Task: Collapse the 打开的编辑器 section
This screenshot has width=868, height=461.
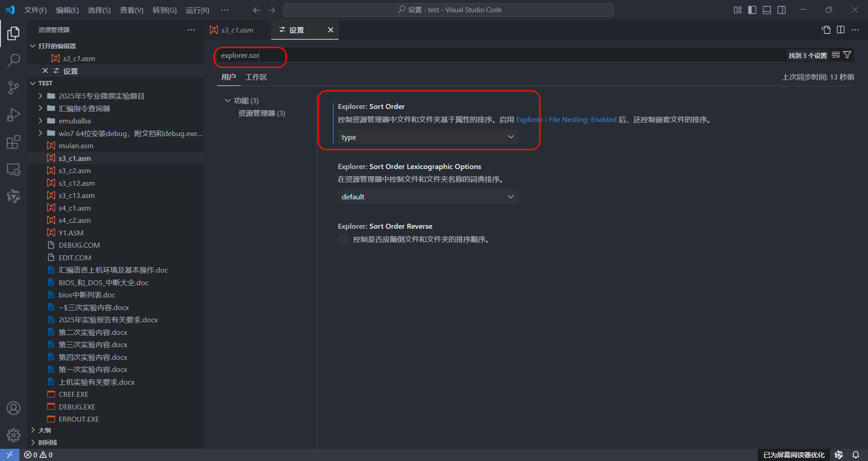Action: point(33,46)
